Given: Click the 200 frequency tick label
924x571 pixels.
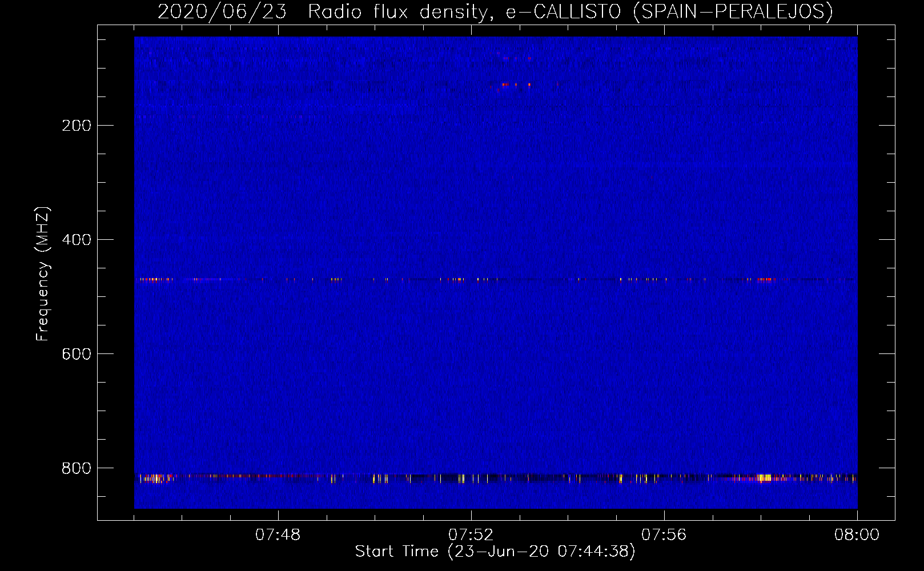Looking at the screenshot, I should coord(77,126).
